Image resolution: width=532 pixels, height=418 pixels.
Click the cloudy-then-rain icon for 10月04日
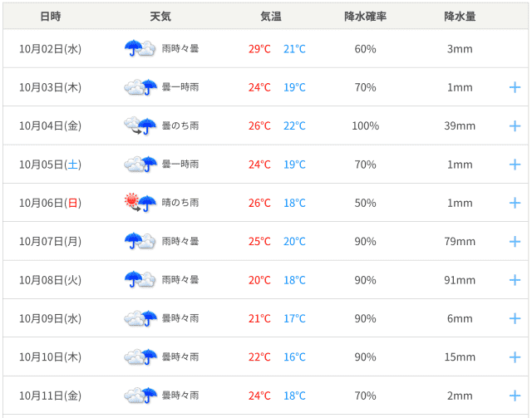coord(140,125)
